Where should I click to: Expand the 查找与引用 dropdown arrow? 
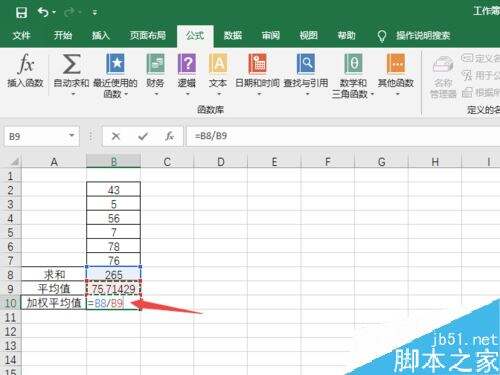[x=307, y=94]
